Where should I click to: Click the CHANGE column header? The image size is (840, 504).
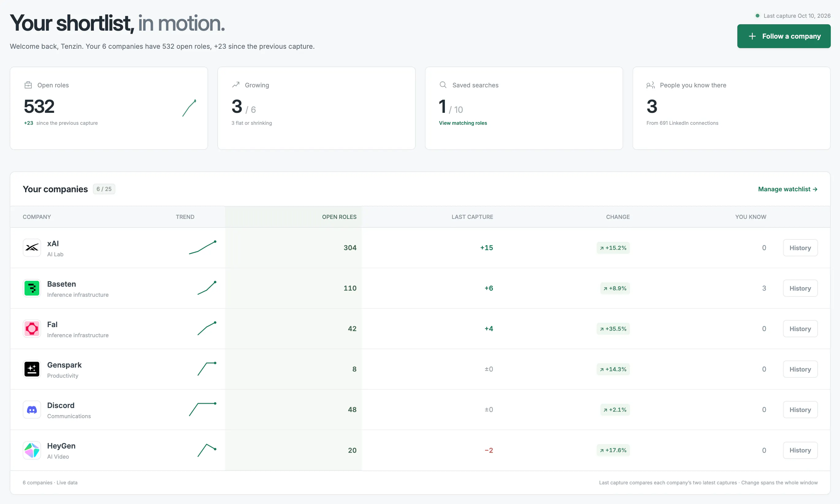pyautogui.click(x=618, y=217)
